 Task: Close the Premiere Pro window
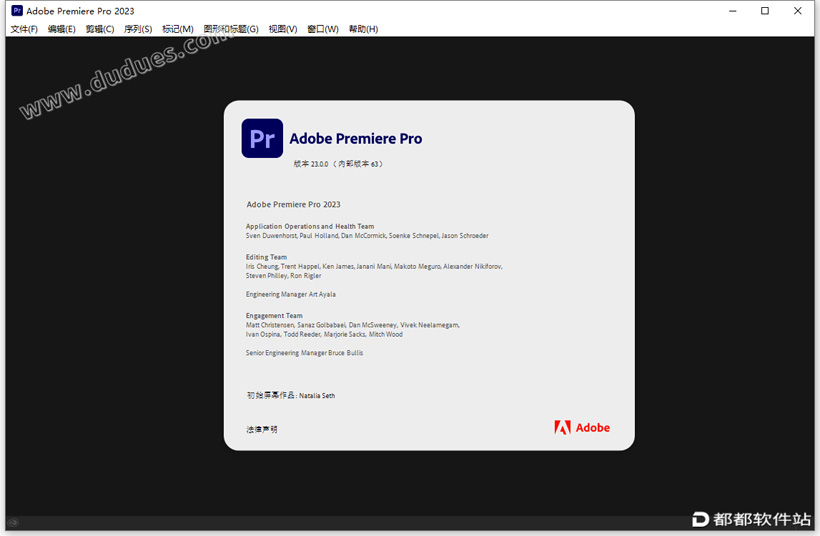tap(798, 11)
